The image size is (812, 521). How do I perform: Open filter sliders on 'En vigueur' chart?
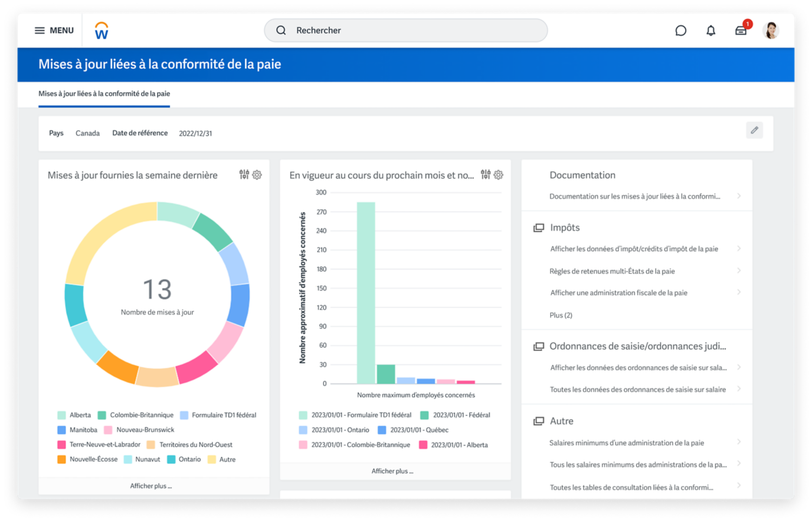click(486, 174)
